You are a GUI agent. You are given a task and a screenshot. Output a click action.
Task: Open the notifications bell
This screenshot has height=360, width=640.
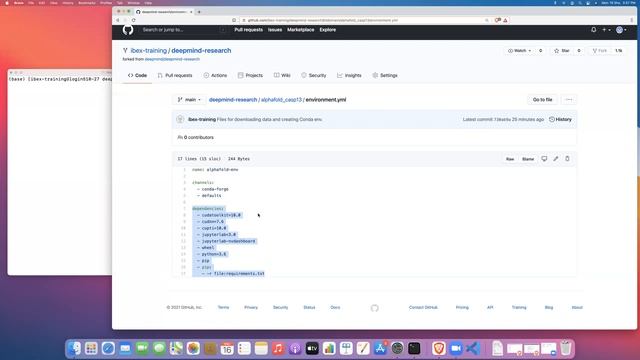[593, 30]
